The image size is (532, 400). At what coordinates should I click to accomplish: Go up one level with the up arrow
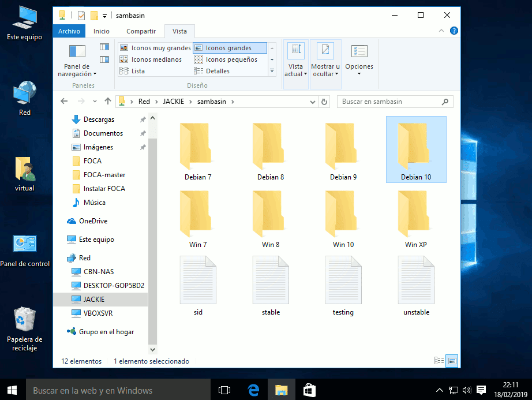pos(108,101)
